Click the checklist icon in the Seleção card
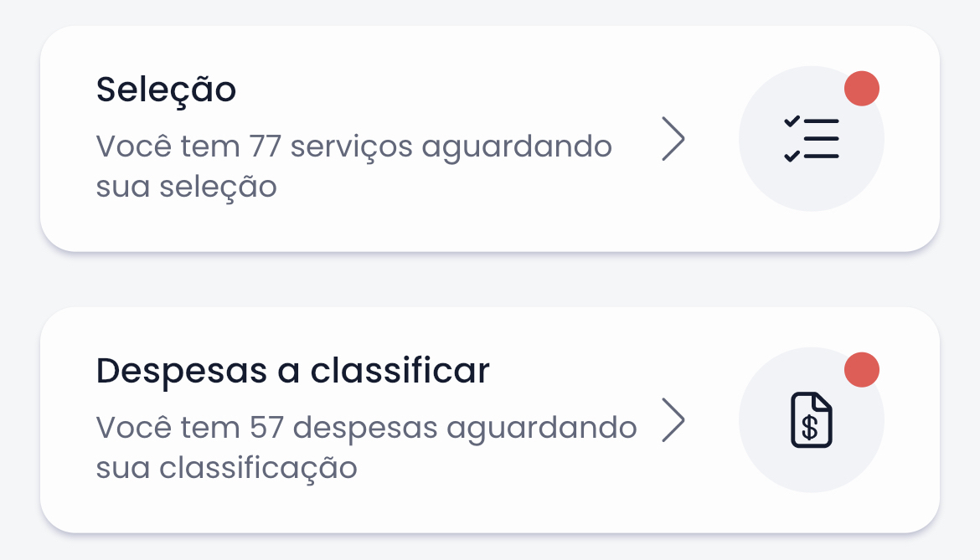This screenshot has width=980, height=560. tap(811, 139)
